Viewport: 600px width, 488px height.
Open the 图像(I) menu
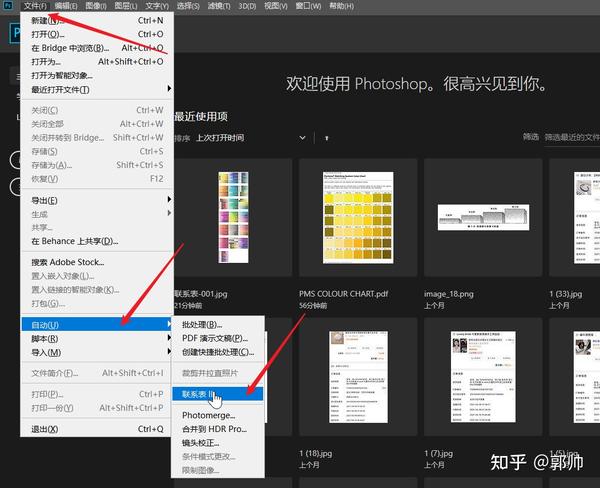96,6
